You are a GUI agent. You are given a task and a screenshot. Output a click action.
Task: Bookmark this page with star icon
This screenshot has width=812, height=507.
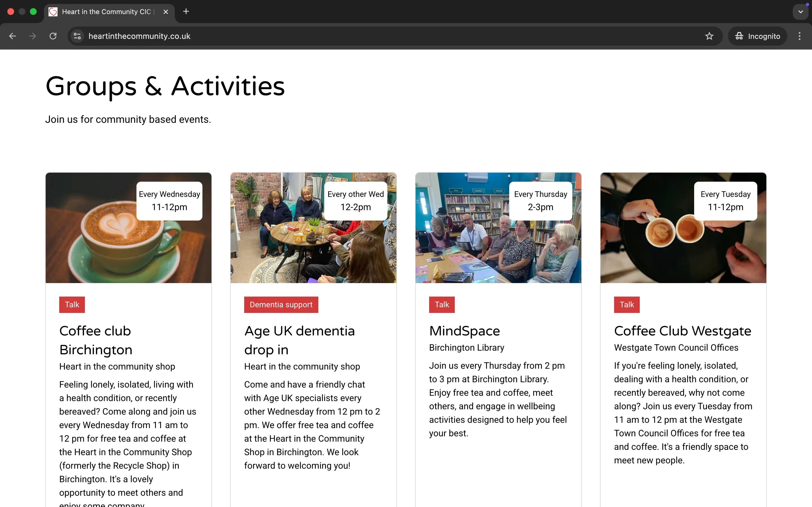(x=709, y=36)
